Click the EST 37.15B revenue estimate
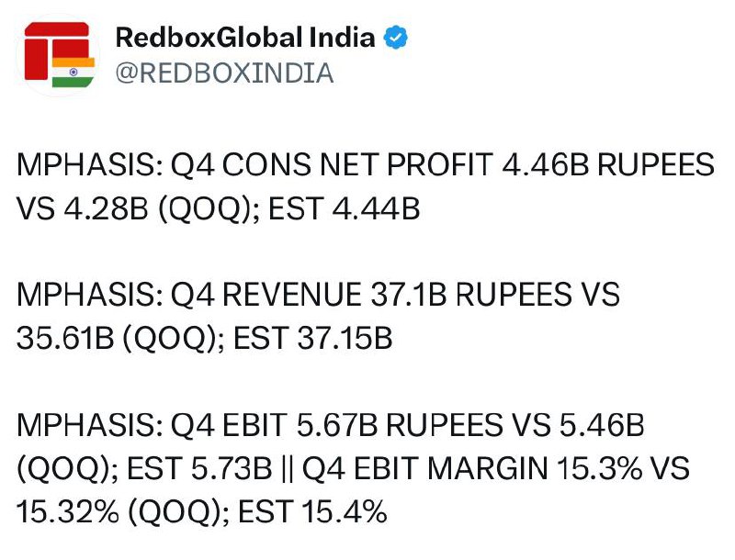Screen dimensions: 735x560 pyautogui.click(x=312, y=338)
